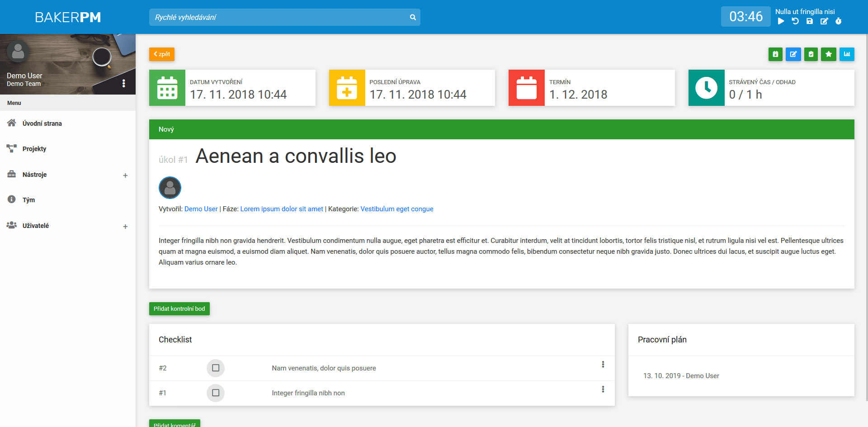
Task: Expand the Nástroje menu with its plus sign
Action: click(x=125, y=176)
